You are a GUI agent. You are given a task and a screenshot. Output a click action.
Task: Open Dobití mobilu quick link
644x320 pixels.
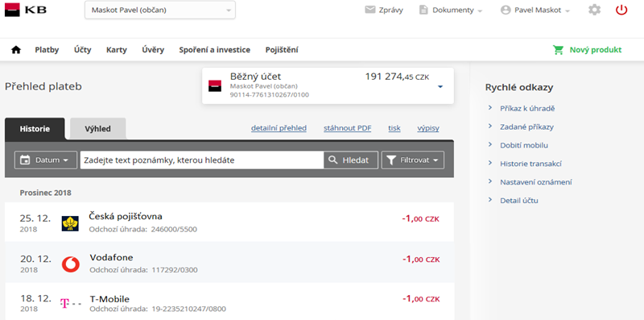coord(524,145)
